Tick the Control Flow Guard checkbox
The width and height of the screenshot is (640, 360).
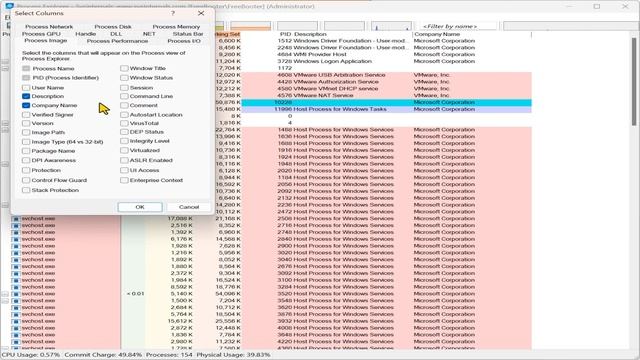point(26,180)
